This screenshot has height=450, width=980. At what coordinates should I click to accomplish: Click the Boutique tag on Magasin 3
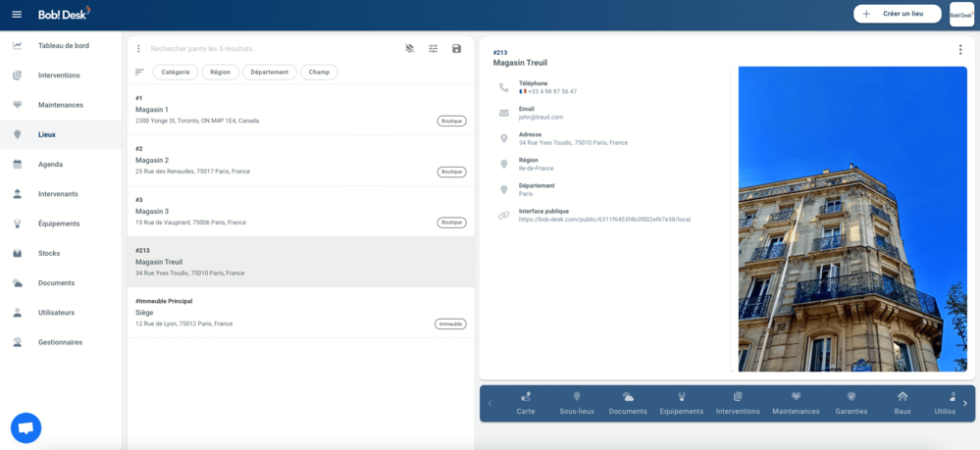pyautogui.click(x=451, y=222)
